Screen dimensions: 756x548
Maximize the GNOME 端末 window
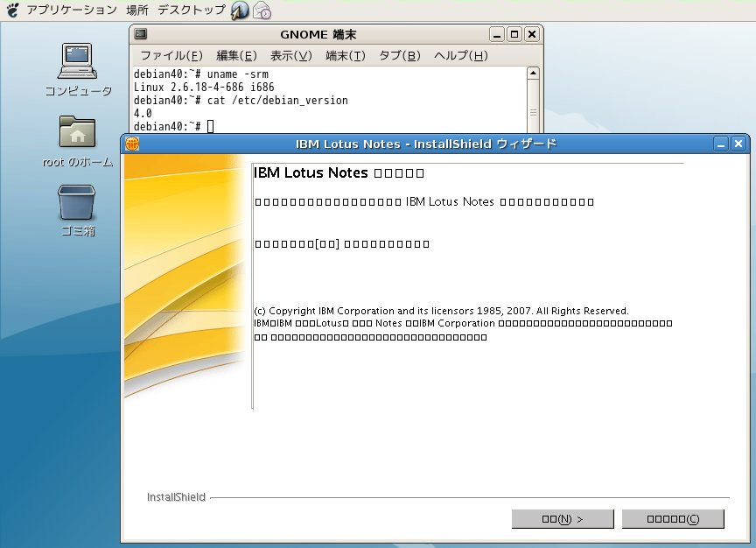(x=514, y=34)
